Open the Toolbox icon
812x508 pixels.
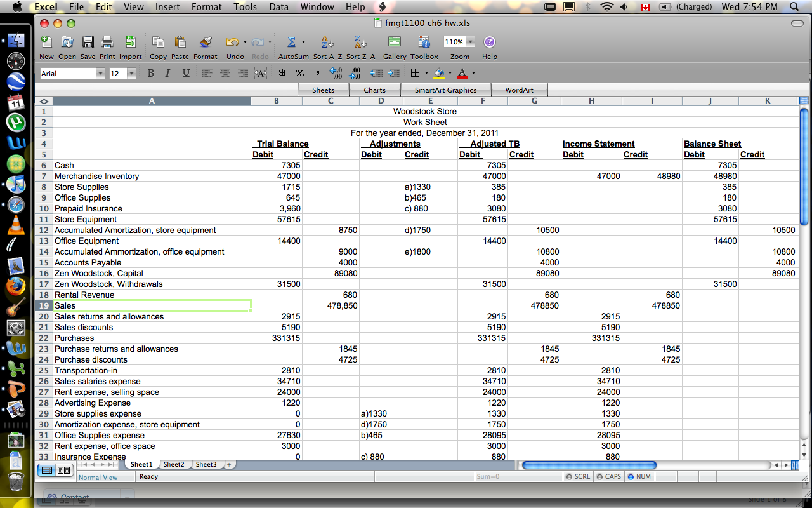424,43
